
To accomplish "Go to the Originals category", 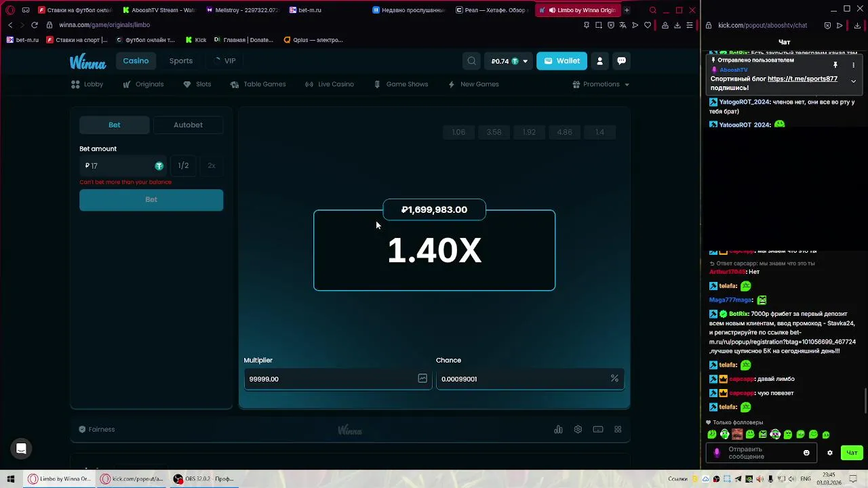I will point(143,84).
